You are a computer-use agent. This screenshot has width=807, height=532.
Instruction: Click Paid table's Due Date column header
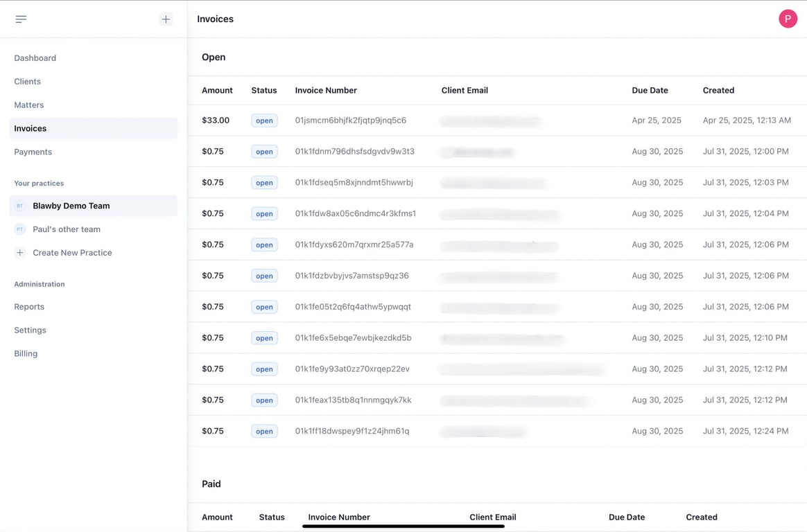tap(627, 517)
